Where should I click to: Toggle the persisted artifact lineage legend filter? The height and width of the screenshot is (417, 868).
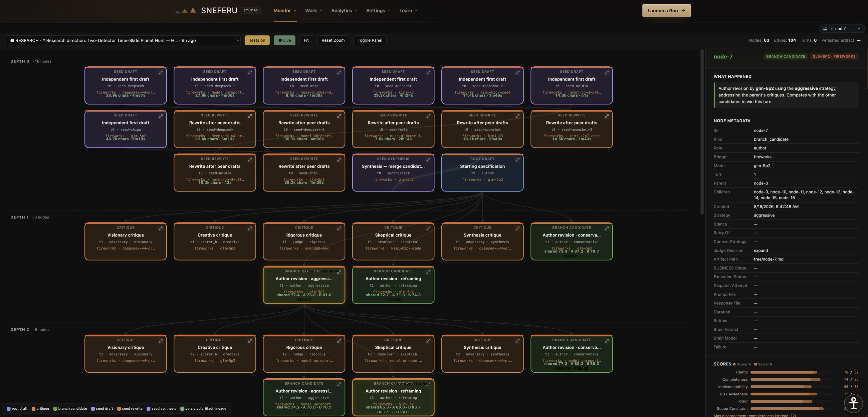(203, 409)
